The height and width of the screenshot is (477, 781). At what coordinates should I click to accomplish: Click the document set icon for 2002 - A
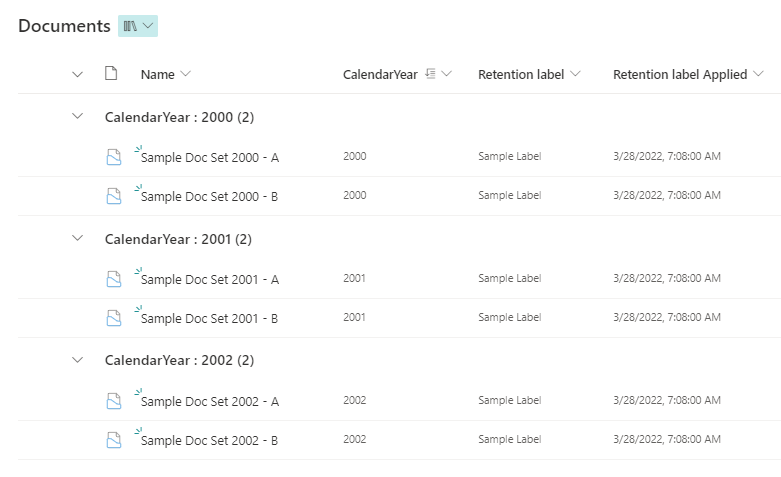tap(114, 401)
